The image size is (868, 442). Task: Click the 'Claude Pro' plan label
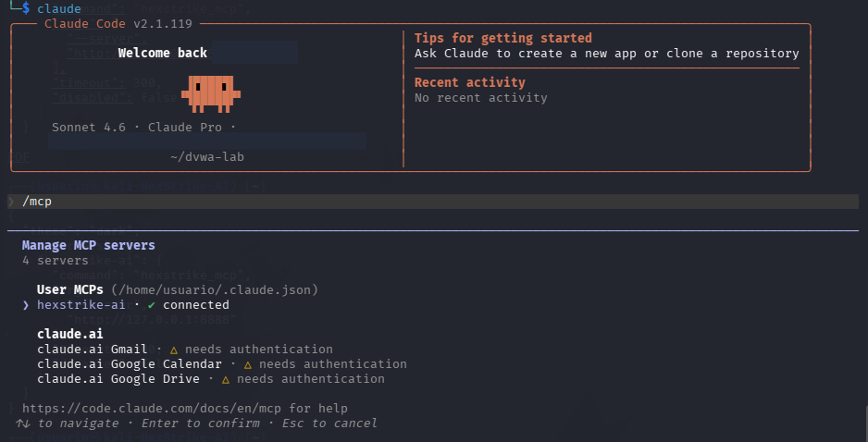[185, 128]
